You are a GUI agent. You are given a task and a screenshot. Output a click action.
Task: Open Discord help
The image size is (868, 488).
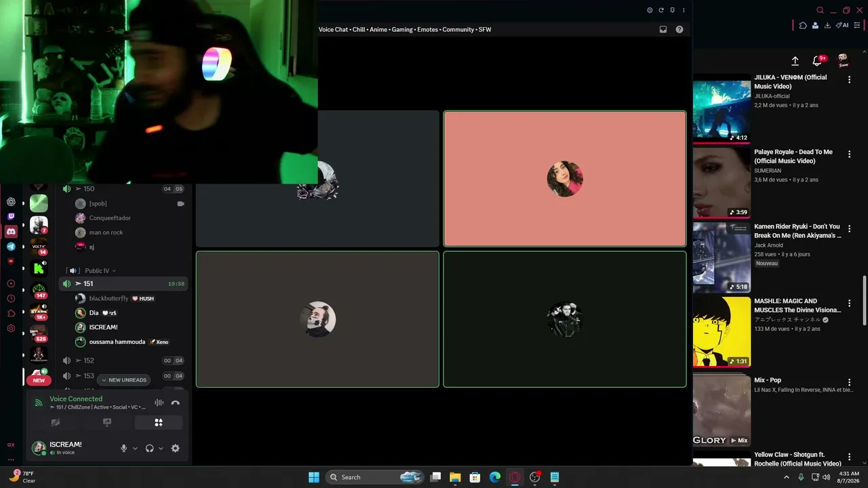pyautogui.click(x=679, y=29)
